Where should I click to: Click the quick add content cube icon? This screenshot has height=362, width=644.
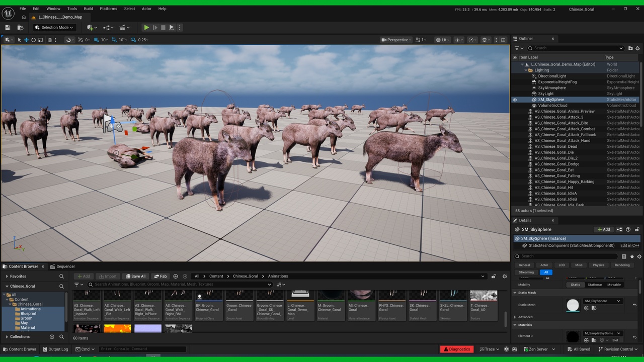[91, 28]
